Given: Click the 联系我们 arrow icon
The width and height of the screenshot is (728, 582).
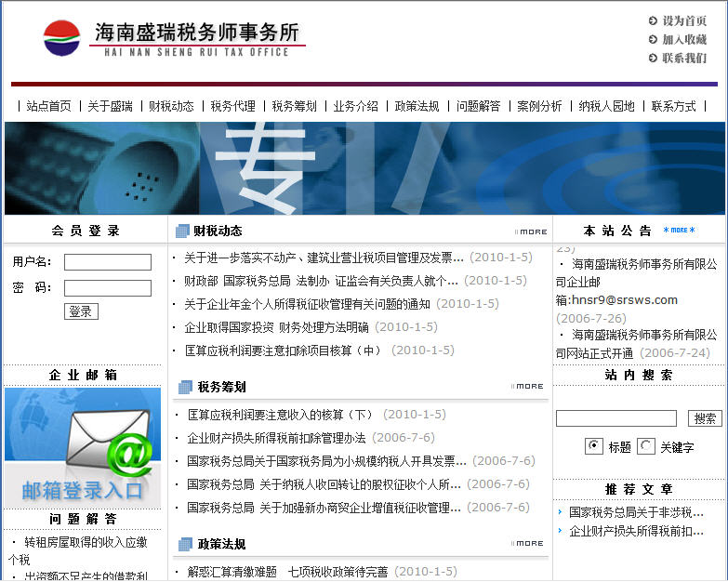Looking at the screenshot, I should pos(653,58).
